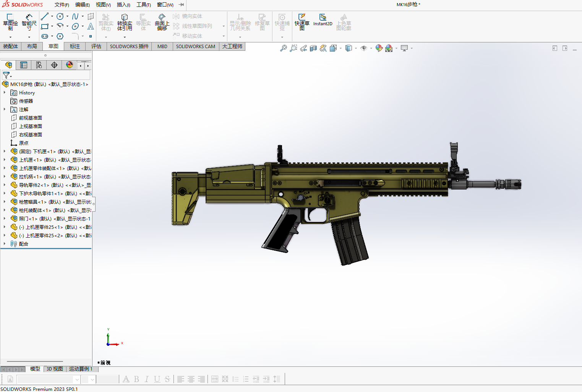
Task: Toggle Instant2D mode
Action: (x=323, y=20)
